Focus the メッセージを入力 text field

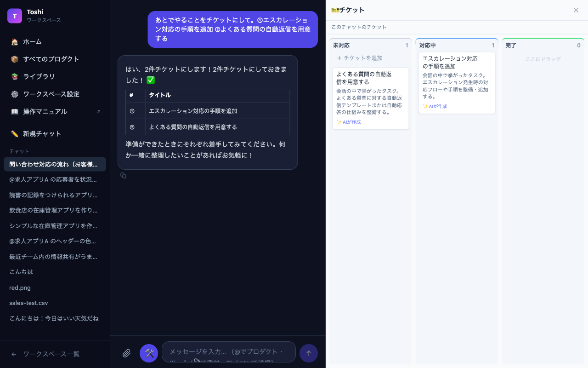[x=229, y=352]
